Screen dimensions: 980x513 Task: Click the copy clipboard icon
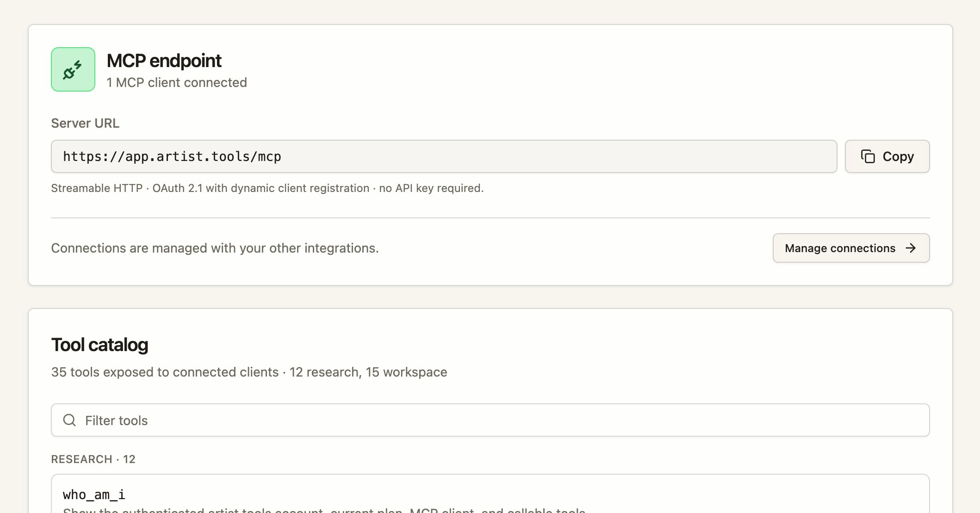[868, 156]
